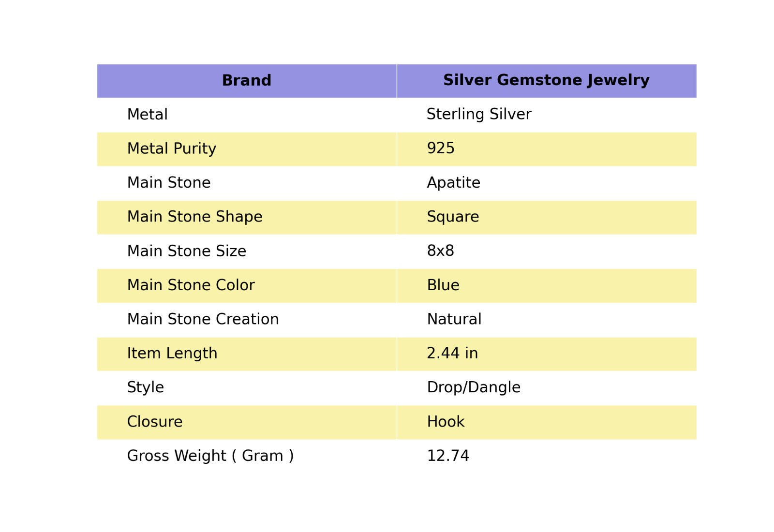This screenshot has height=532, width=774.
Task: Click the Square shape value
Action: (x=453, y=217)
